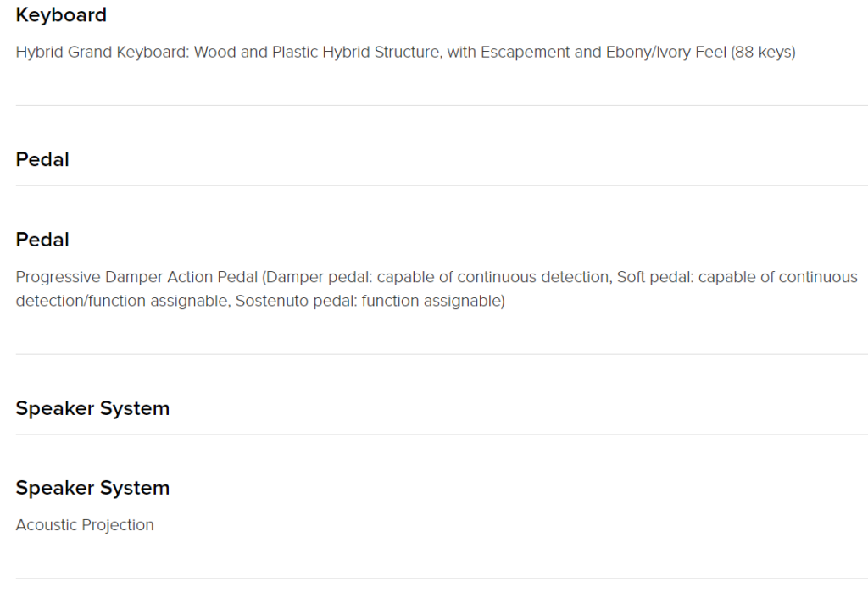This screenshot has width=868, height=609.
Task: Select Speaker System subheading above Acoustic Projection
Action: click(x=92, y=488)
